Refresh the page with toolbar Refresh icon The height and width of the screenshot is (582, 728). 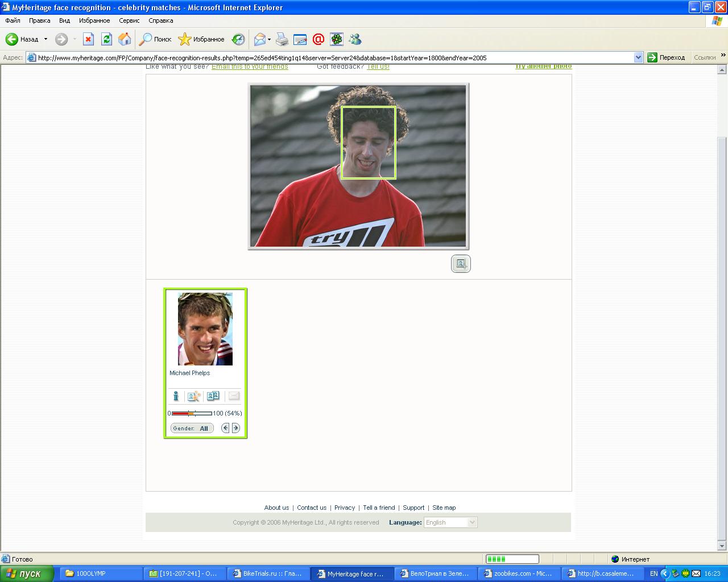[106, 39]
